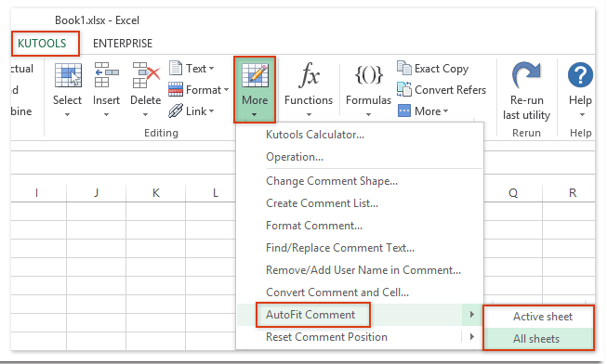The image size is (607, 364).
Task: Expand the Select dropdown arrow
Action: tap(67, 114)
